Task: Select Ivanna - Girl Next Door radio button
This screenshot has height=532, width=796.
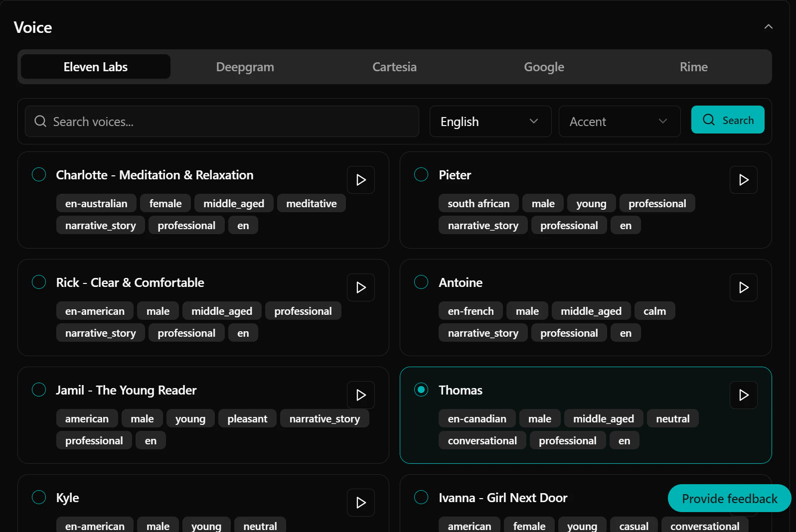Action: 421,498
